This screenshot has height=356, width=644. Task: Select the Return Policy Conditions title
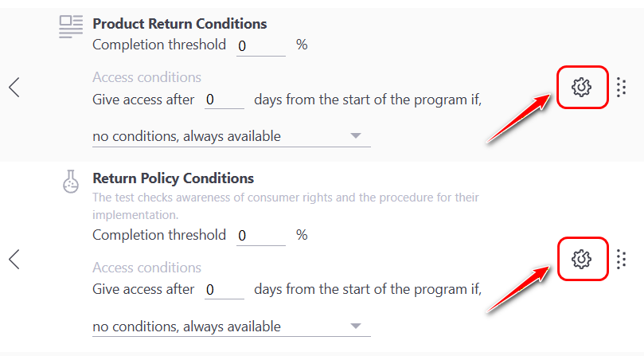pos(174,178)
